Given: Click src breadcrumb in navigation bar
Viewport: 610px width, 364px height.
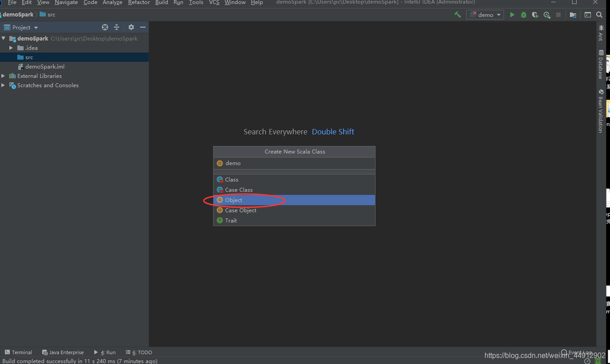Looking at the screenshot, I should [48, 15].
